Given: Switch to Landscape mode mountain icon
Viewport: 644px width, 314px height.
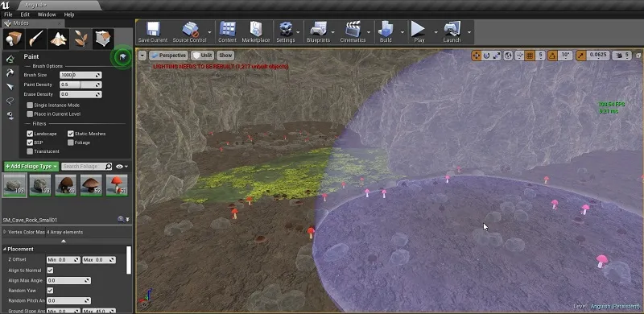Looking at the screenshot, I should (x=58, y=39).
